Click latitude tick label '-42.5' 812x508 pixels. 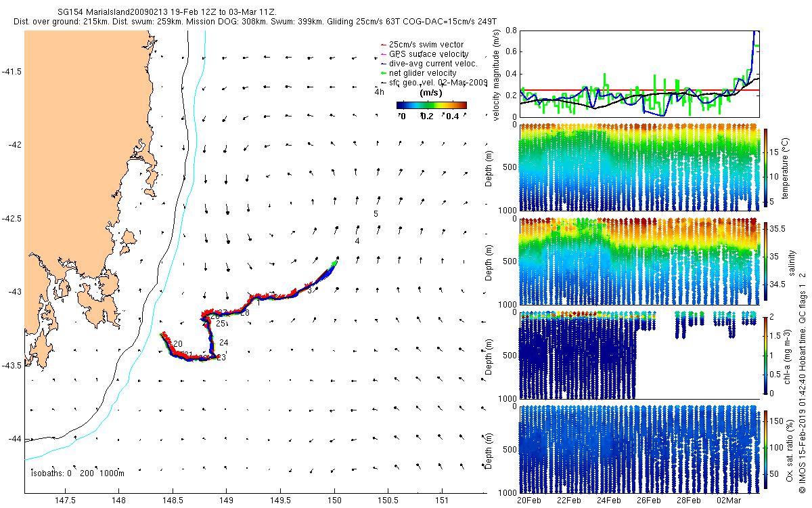tap(12, 219)
